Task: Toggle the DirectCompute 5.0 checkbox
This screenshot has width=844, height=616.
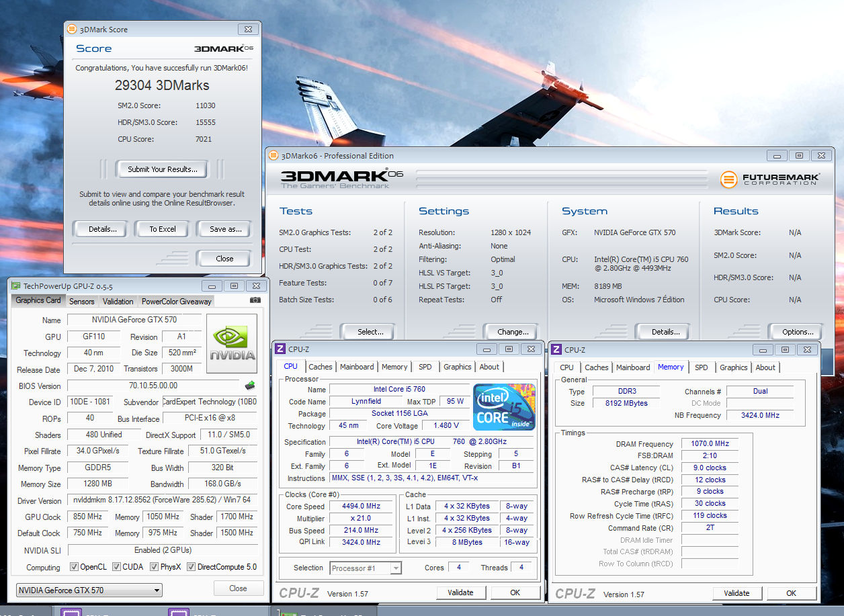Action: [191, 567]
